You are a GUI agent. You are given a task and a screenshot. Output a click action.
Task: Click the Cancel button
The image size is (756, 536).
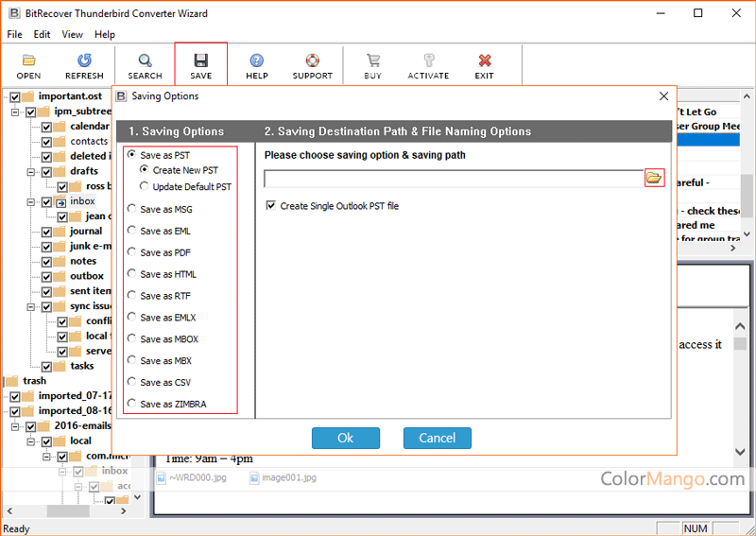pyautogui.click(x=438, y=438)
